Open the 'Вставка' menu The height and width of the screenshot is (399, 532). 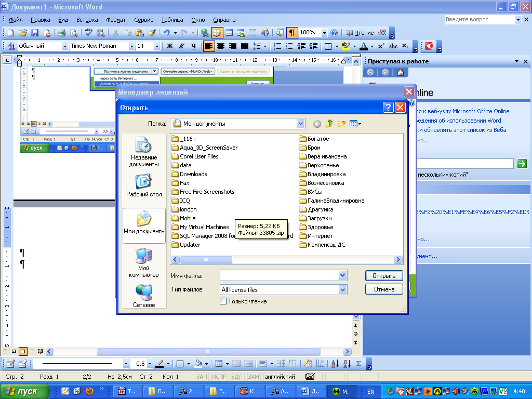tap(87, 20)
